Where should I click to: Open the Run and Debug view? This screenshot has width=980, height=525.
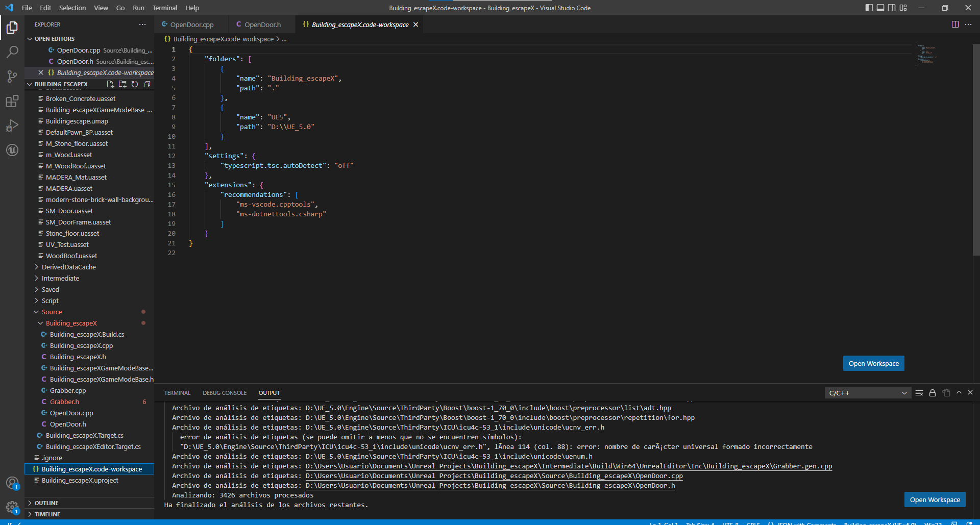12,126
